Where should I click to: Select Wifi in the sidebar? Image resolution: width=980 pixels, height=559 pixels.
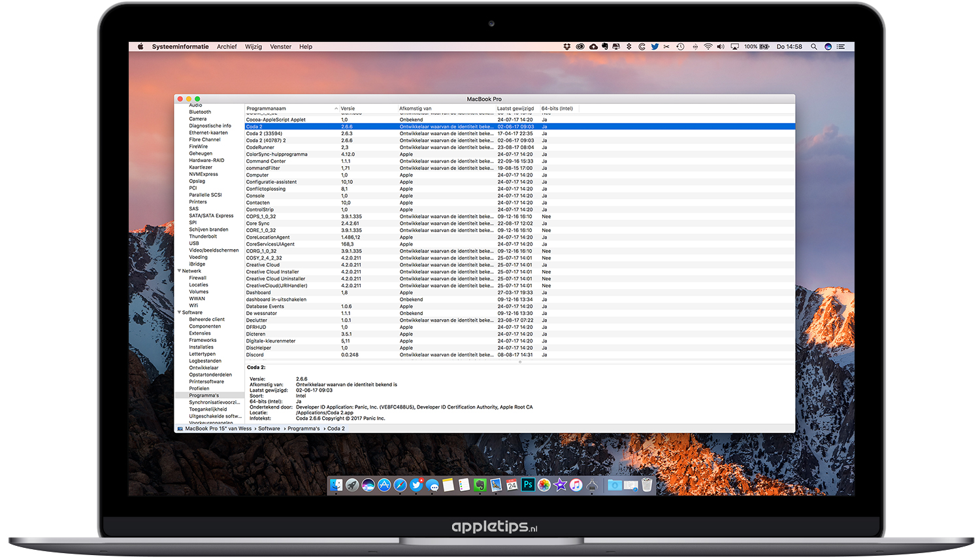point(193,305)
